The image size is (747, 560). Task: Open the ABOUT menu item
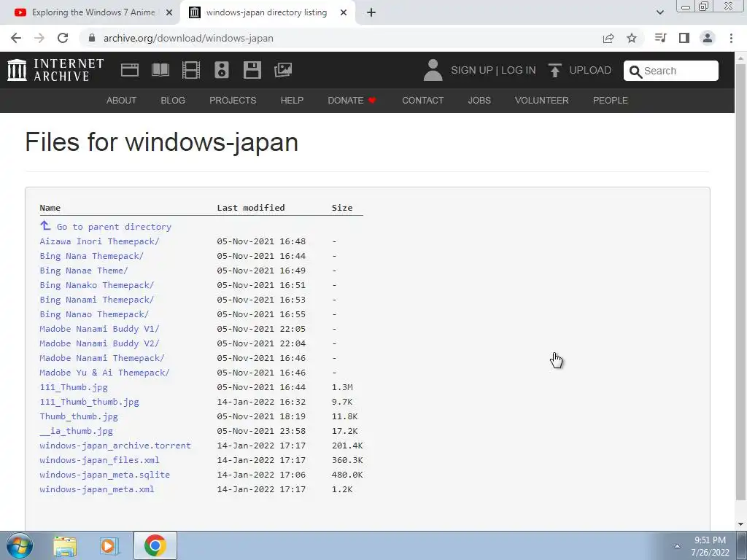tap(122, 101)
